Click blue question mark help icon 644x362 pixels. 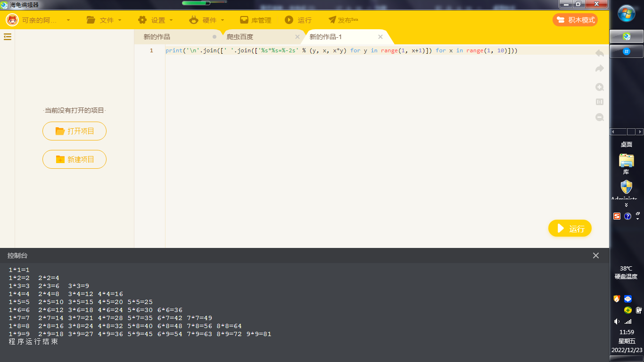point(627,216)
